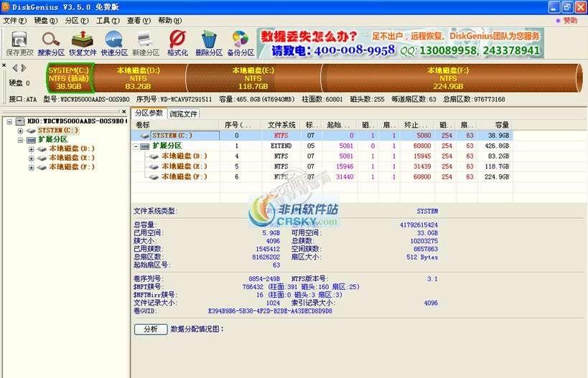Launch the Recover Files (恢复文件) tool
The image size is (588, 378).
click(x=83, y=44)
